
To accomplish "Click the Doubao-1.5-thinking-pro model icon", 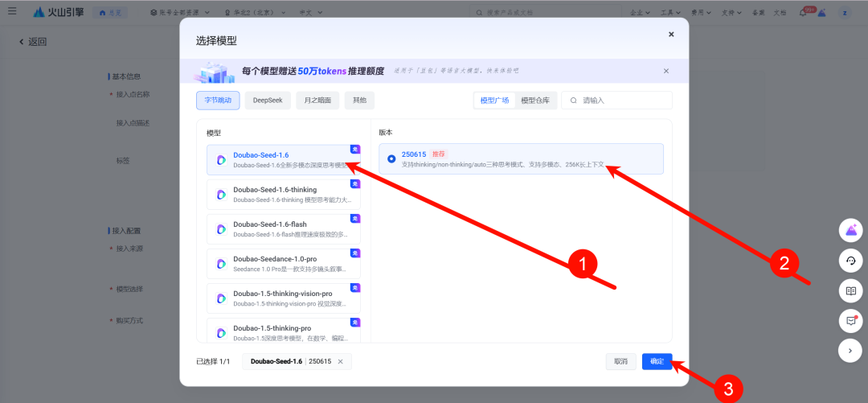I will tap(220, 332).
